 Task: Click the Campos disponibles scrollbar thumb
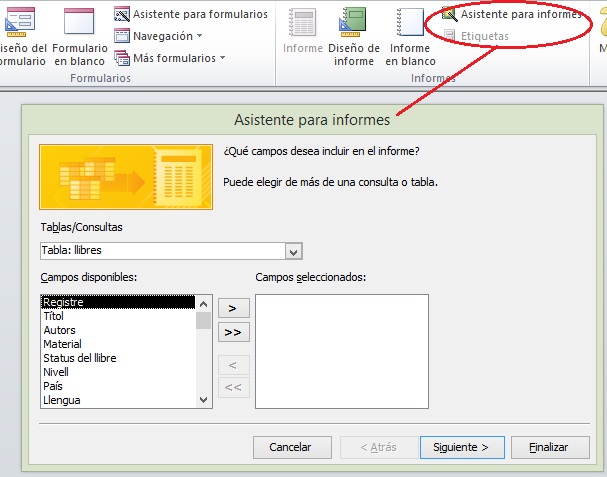coord(204,321)
